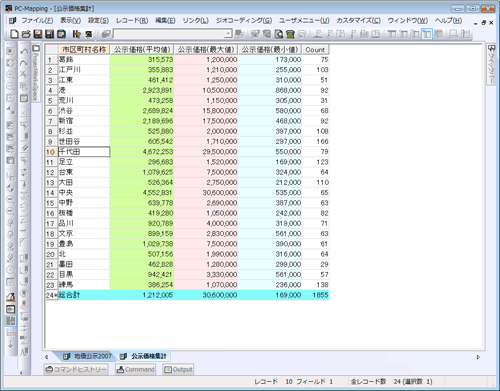
Task: Select row header number 24
Action: [51, 295]
